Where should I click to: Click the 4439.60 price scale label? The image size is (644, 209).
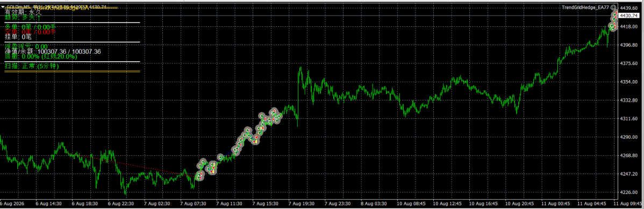(x=628, y=8)
